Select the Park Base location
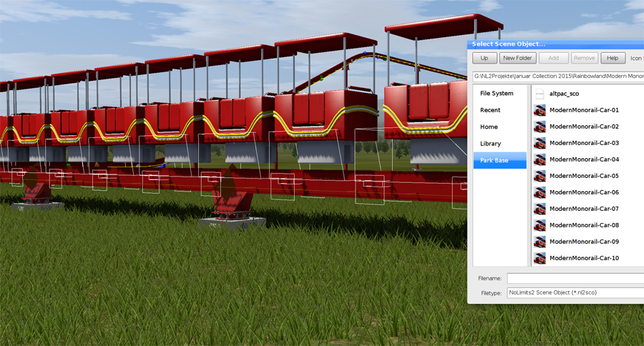The image size is (644, 346). pos(494,161)
